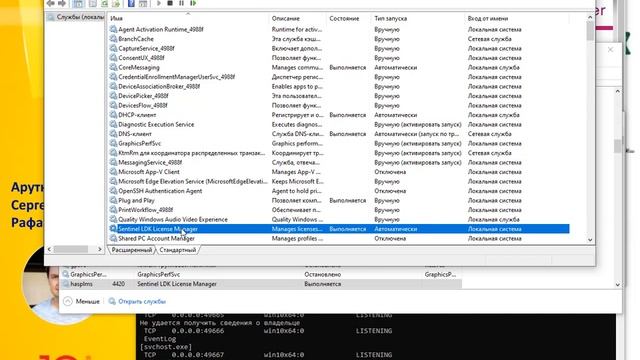Sort by the Вход от имени column header
Viewport: 640px width, 360px height.
click(x=517, y=18)
